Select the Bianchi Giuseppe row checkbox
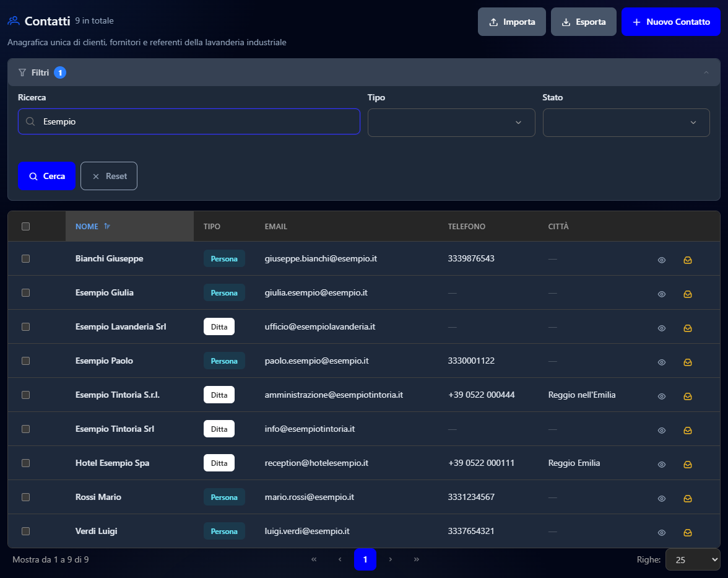 [x=25, y=259]
